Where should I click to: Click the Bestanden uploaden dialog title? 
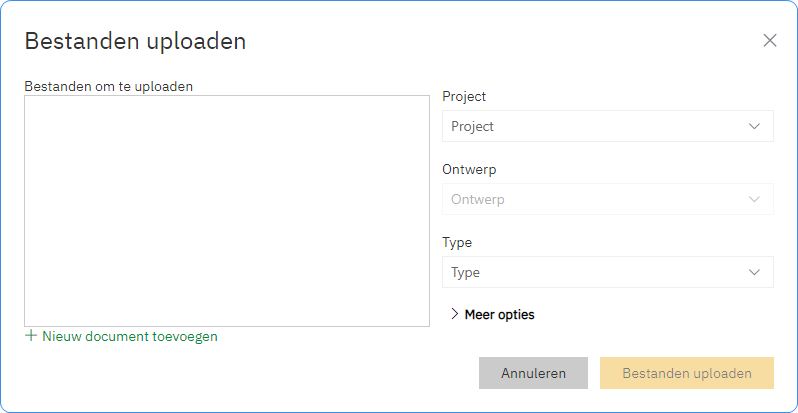click(x=135, y=41)
